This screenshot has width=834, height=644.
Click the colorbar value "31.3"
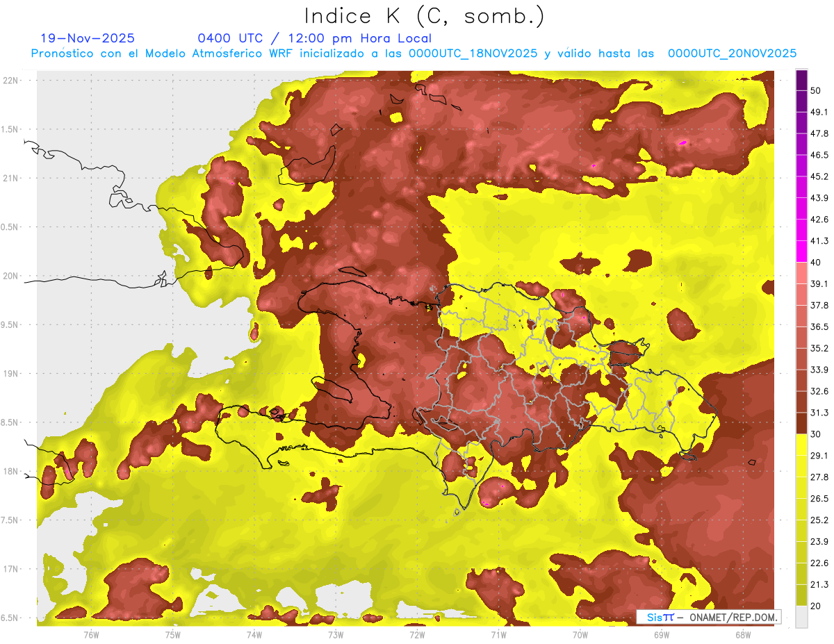tap(819, 413)
